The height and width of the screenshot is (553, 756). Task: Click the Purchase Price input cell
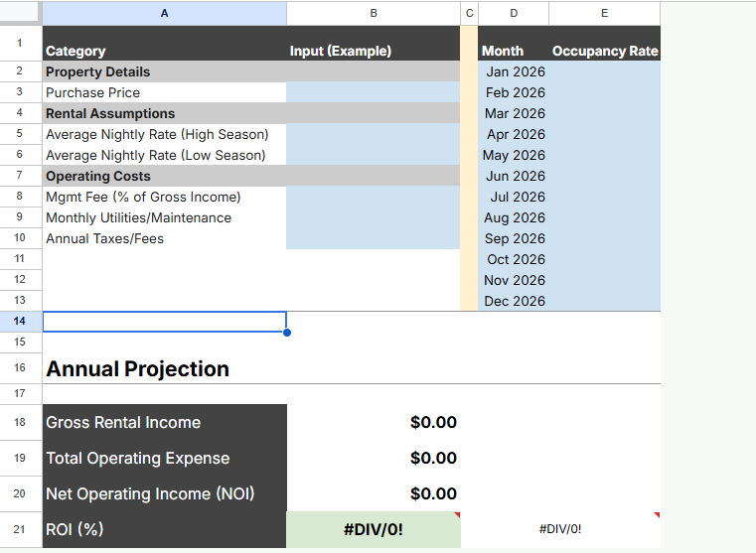click(373, 92)
